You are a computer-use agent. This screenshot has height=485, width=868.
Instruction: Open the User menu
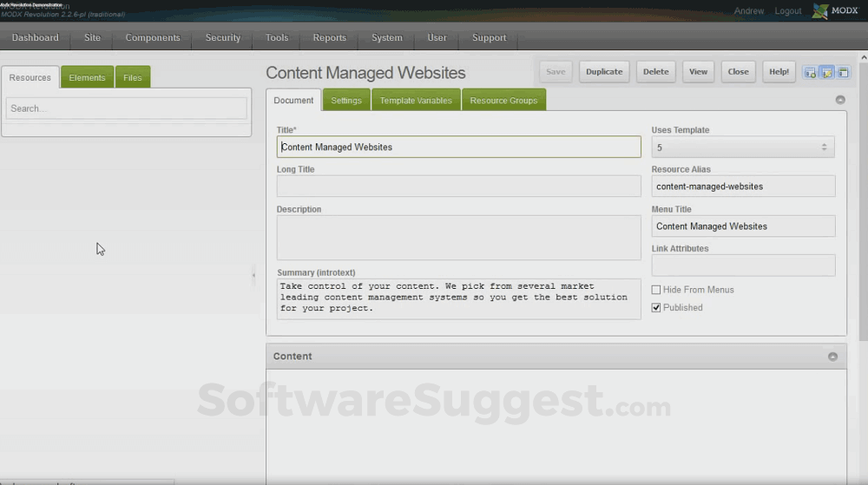pos(437,37)
